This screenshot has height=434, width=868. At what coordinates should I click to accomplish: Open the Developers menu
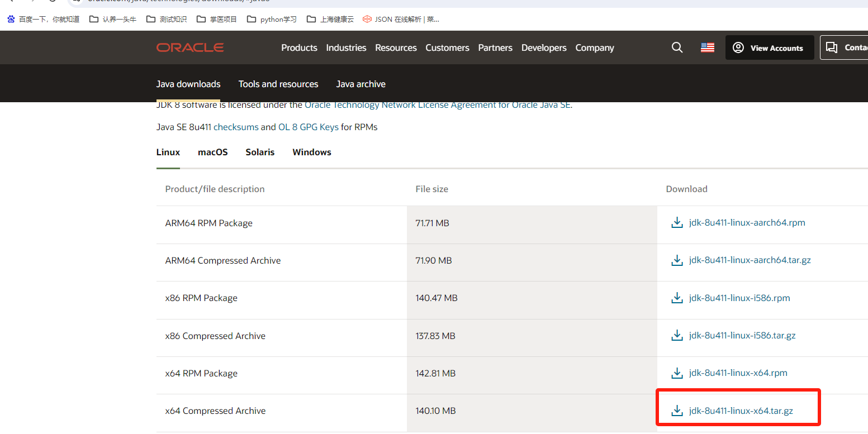(x=544, y=48)
